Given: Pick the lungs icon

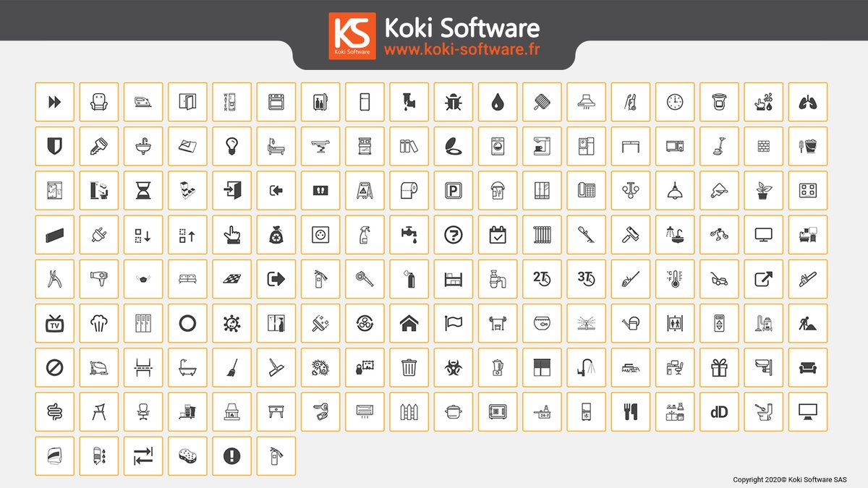Looking at the screenshot, I should tap(808, 102).
